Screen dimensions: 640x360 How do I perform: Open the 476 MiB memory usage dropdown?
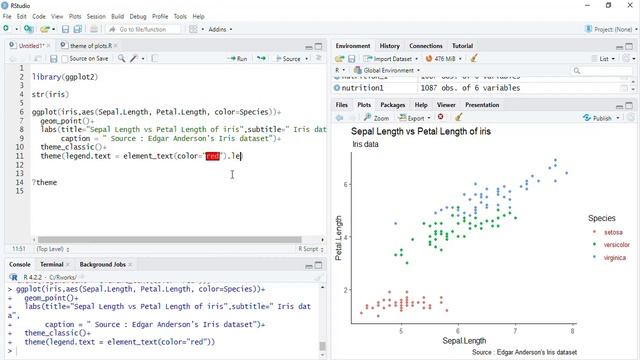(444, 59)
